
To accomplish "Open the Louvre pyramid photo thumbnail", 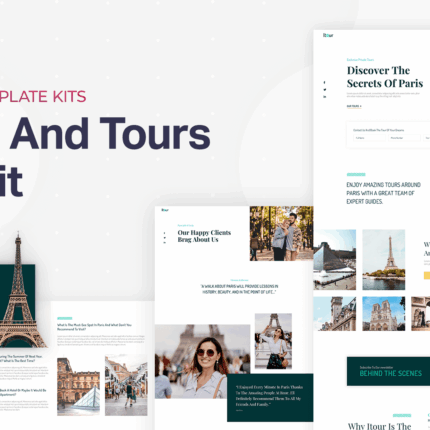I will click(x=335, y=260).
